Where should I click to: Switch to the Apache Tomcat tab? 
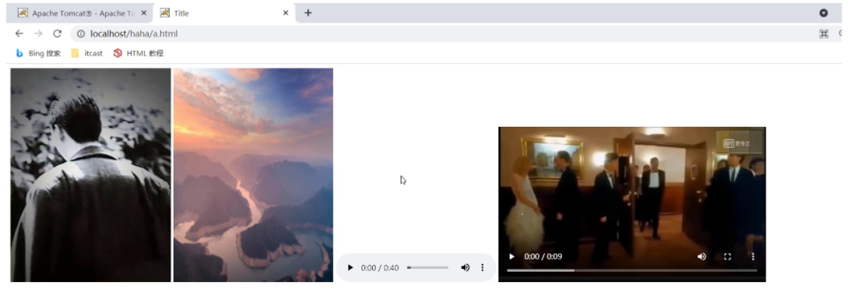(80, 13)
